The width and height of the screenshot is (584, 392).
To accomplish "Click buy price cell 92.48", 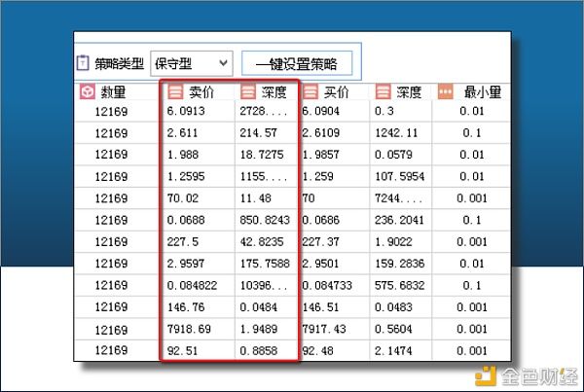I will pyautogui.click(x=317, y=351).
